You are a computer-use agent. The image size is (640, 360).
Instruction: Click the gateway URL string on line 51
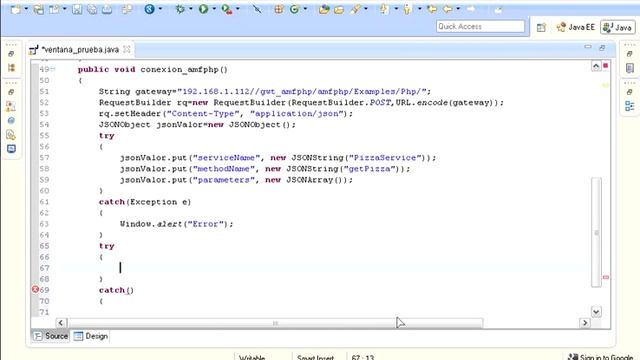pos(301,91)
